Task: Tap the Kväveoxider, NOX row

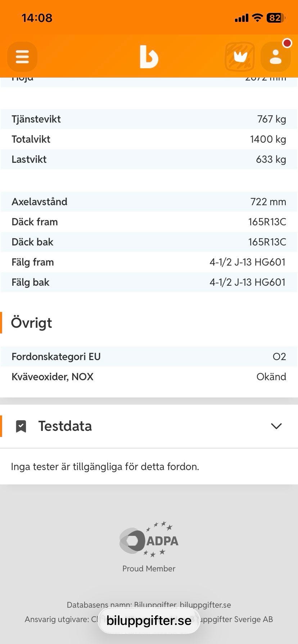Action: [x=149, y=377]
